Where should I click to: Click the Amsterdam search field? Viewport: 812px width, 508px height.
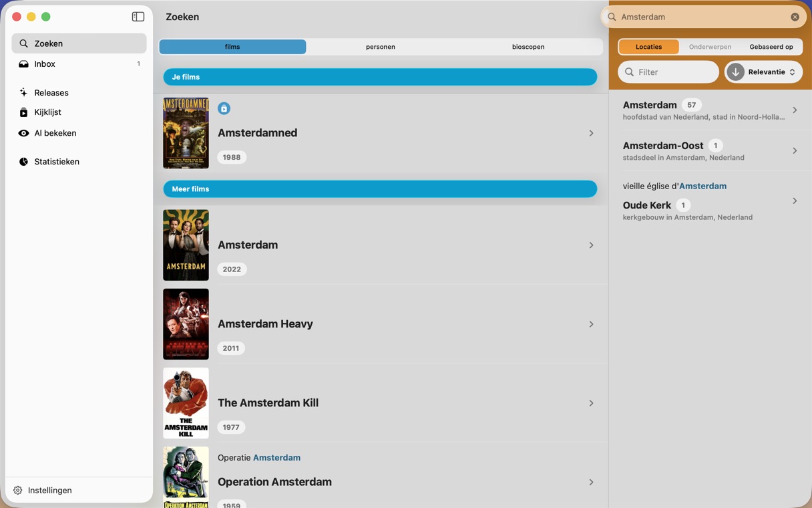(x=704, y=17)
